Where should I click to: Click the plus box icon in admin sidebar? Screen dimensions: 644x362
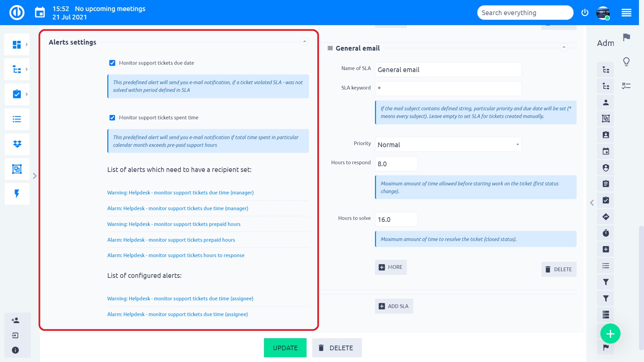(x=606, y=249)
